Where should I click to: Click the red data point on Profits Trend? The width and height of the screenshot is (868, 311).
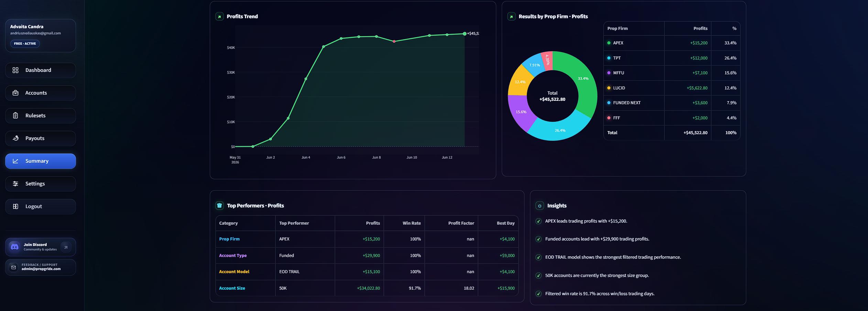394,41
